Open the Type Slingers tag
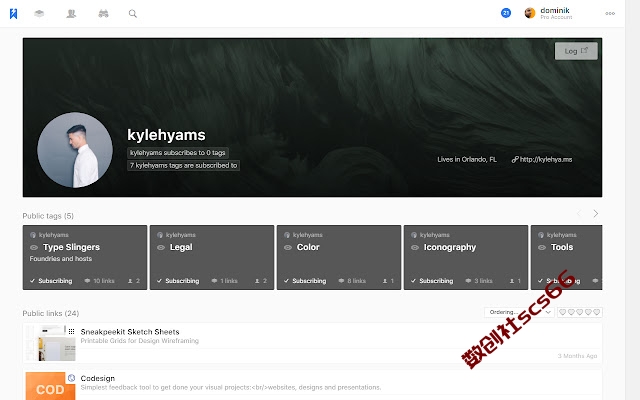The image size is (640, 400). click(71, 247)
